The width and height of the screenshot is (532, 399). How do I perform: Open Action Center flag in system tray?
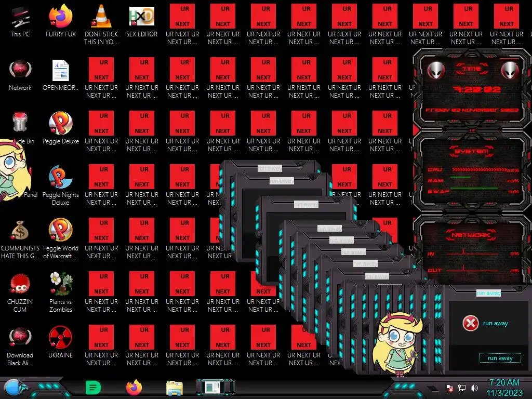coord(449,388)
